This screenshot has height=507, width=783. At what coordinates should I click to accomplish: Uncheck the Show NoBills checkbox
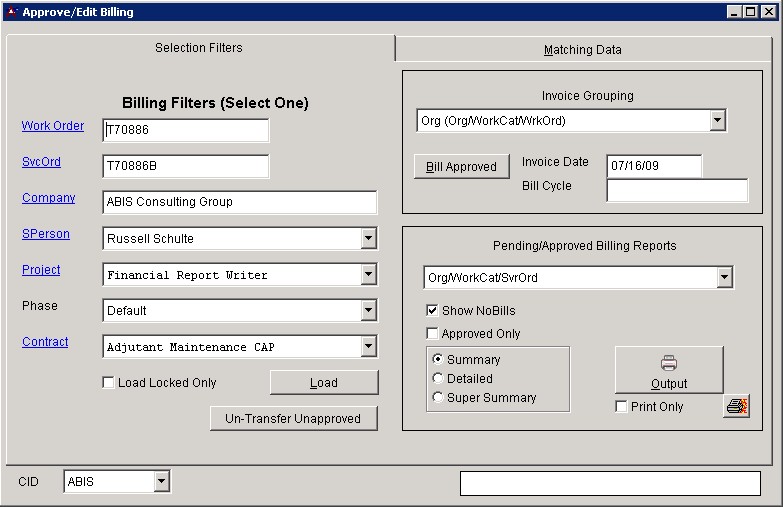pos(432,311)
